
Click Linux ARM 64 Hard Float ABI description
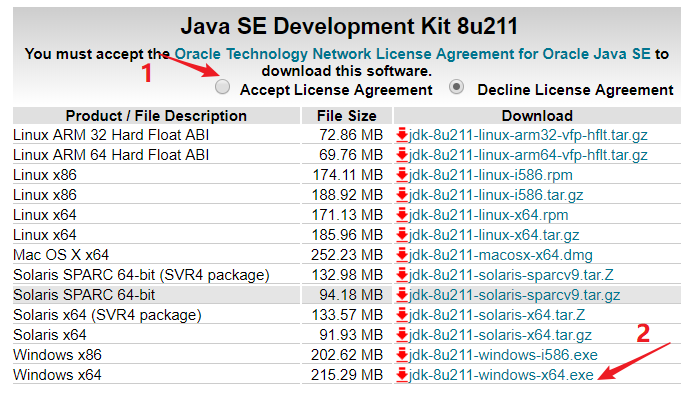pyautogui.click(x=111, y=155)
